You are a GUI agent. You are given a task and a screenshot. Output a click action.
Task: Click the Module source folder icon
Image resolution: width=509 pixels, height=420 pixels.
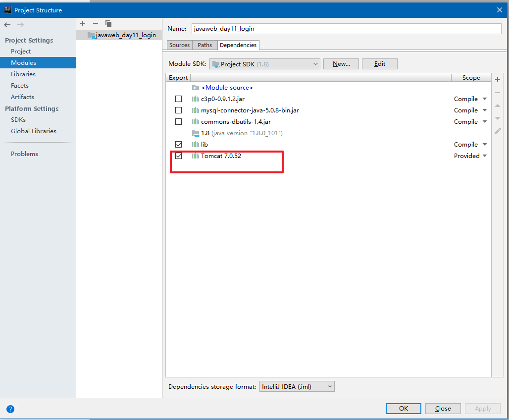point(196,87)
